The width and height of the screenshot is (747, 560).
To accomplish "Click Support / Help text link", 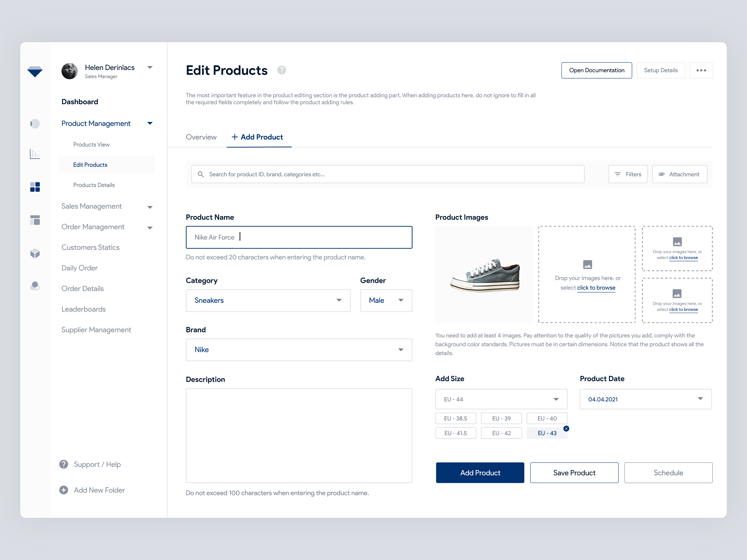I will coord(97,465).
